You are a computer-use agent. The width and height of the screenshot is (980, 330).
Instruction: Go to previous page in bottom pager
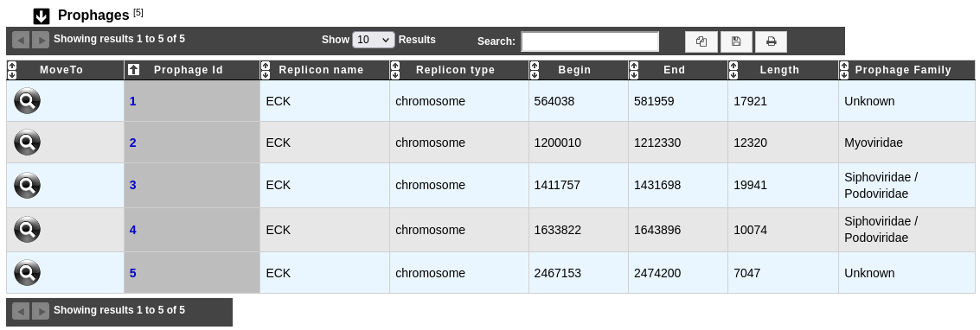coord(22,311)
